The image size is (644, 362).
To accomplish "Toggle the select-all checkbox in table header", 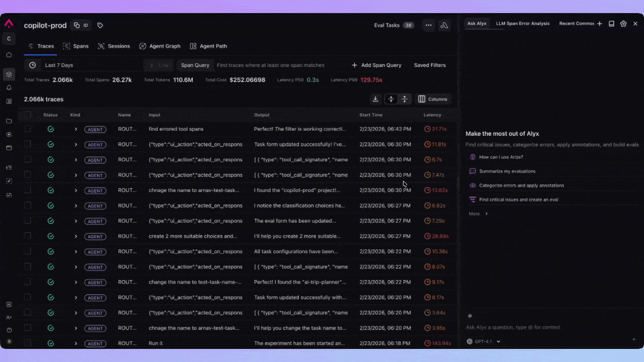I will (x=28, y=115).
